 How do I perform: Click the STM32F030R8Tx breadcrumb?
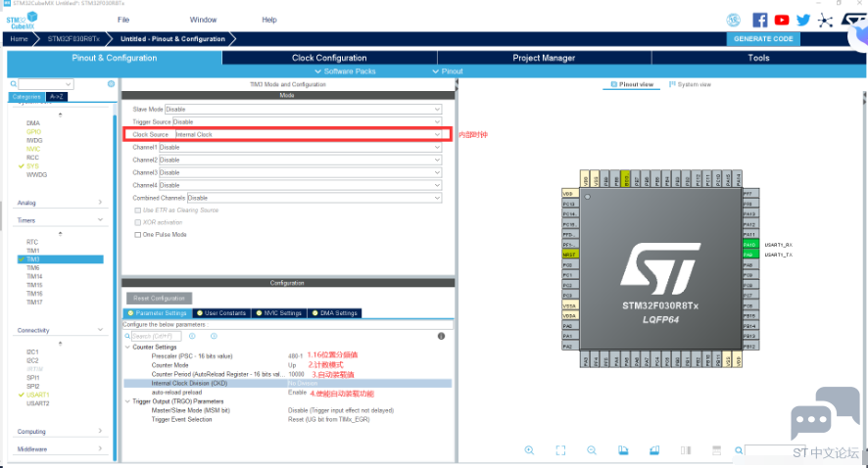point(73,39)
